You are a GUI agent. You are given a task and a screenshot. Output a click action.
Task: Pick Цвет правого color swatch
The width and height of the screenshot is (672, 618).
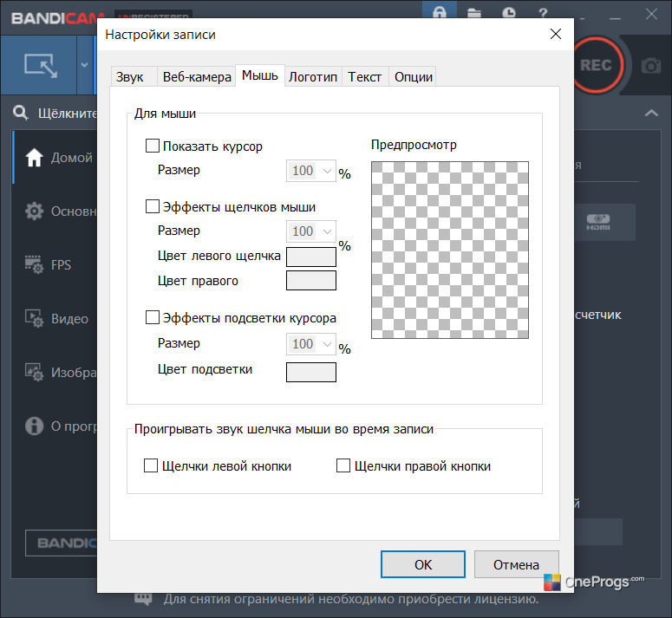311,281
